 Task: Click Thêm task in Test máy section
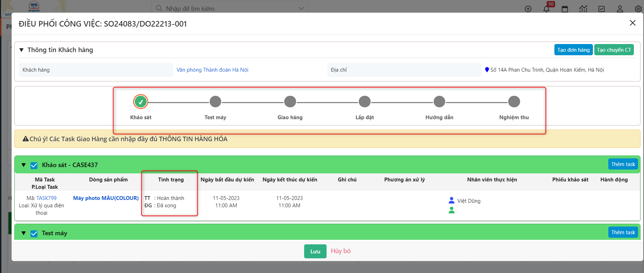coord(623,232)
